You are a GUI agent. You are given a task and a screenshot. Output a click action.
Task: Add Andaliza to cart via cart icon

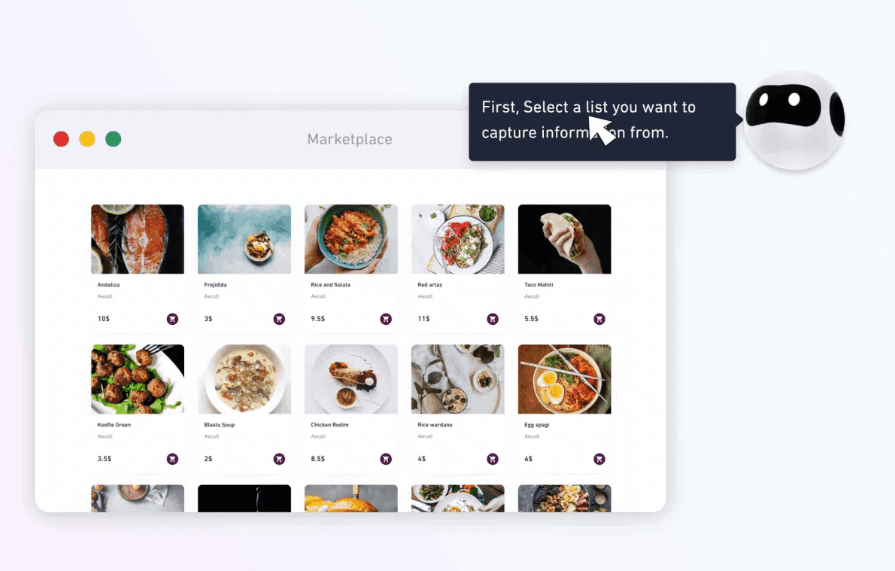point(172,319)
